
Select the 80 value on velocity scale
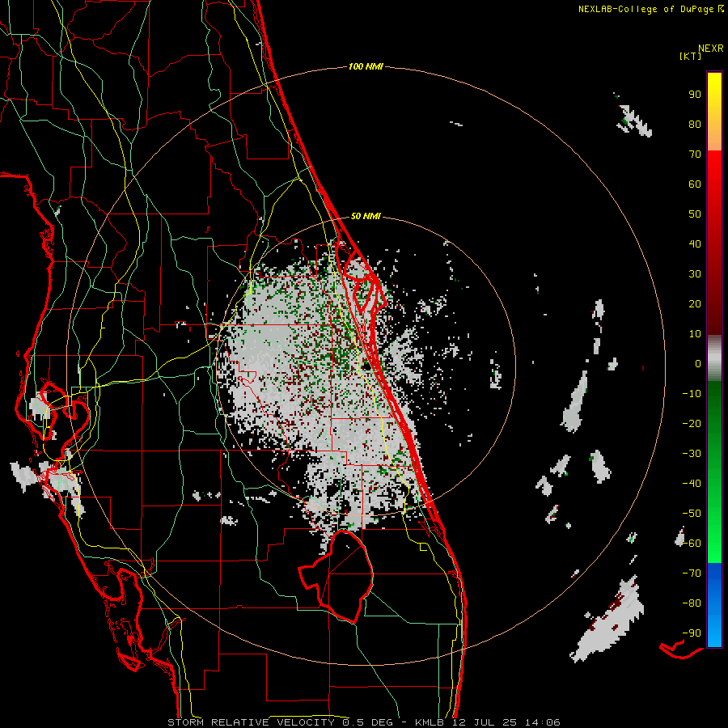[695, 124]
